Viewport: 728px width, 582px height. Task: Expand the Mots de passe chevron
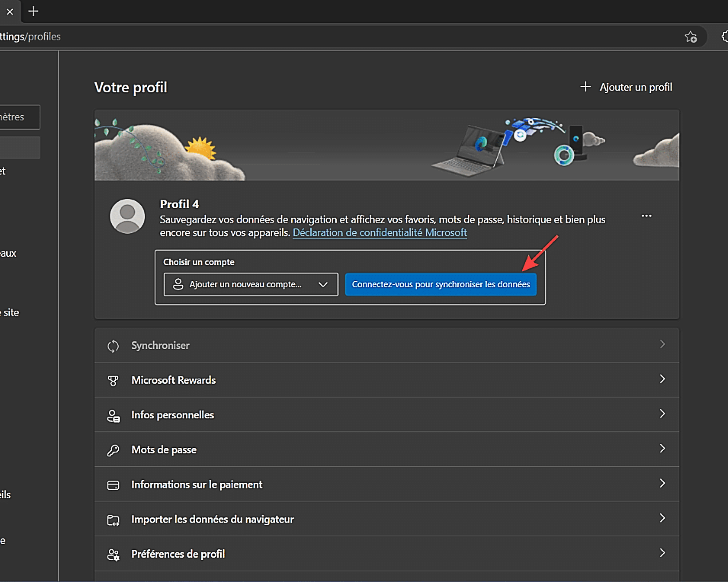(x=662, y=449)
